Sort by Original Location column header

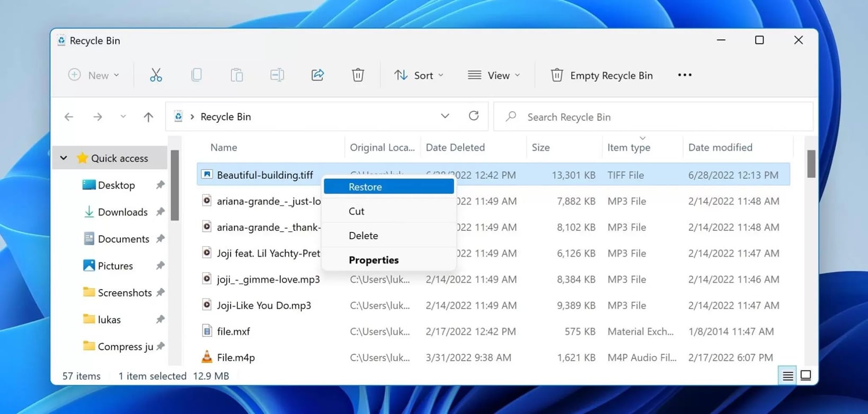[383, 147]
